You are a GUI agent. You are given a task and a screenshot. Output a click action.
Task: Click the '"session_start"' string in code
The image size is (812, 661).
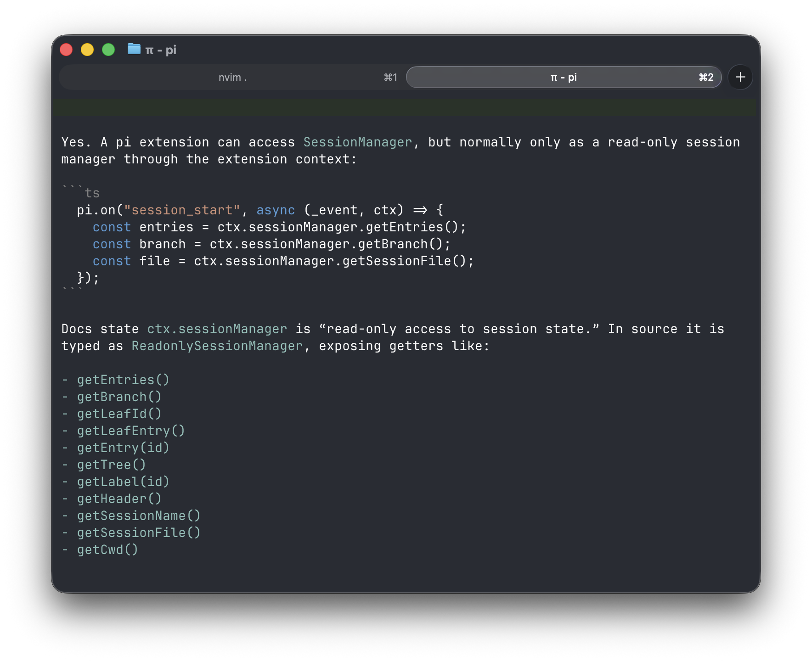pyautogui.click(x=182, y=210)
